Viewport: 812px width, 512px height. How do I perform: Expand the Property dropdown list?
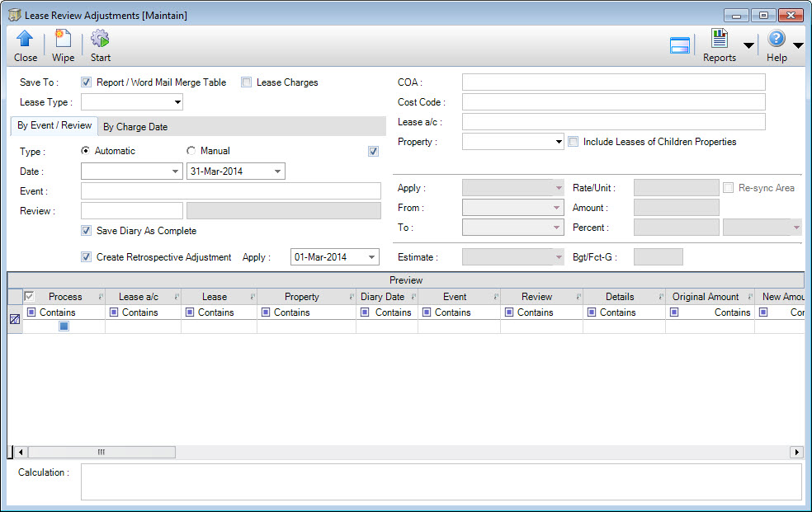(558, 142)
